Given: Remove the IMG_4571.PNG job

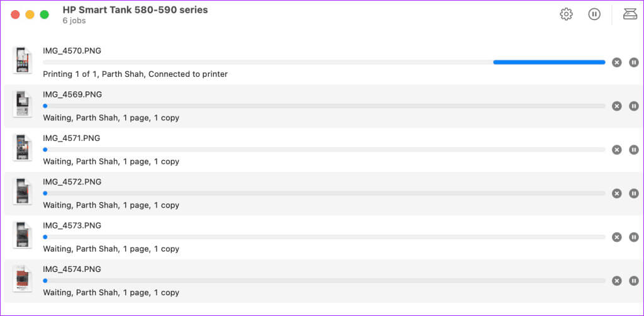Looking at the screenshot, I should [x=616, y=150].
